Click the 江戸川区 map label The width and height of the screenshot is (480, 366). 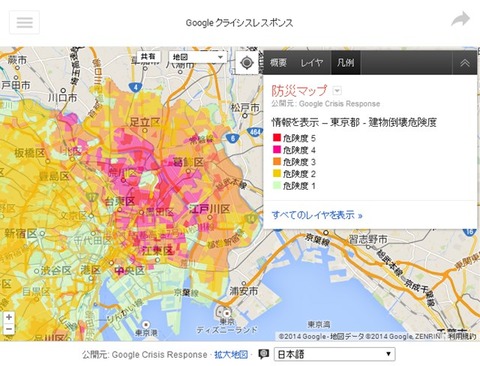coord(210,209)
